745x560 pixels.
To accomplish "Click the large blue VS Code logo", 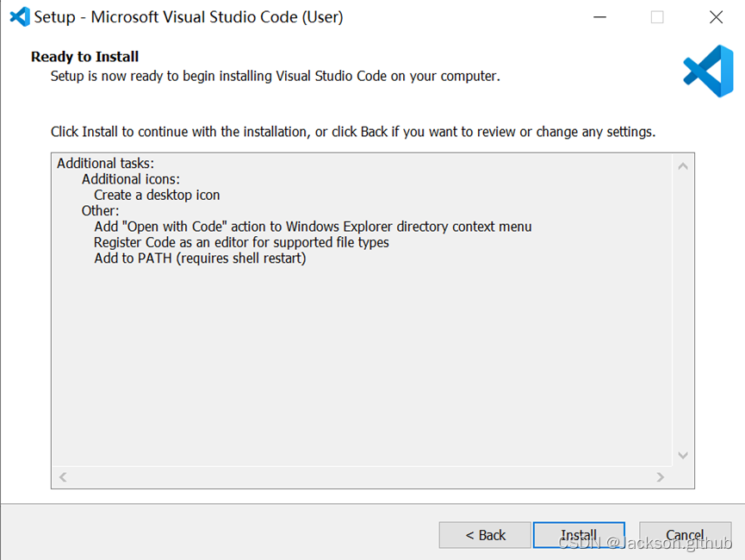I will [707, 72].
